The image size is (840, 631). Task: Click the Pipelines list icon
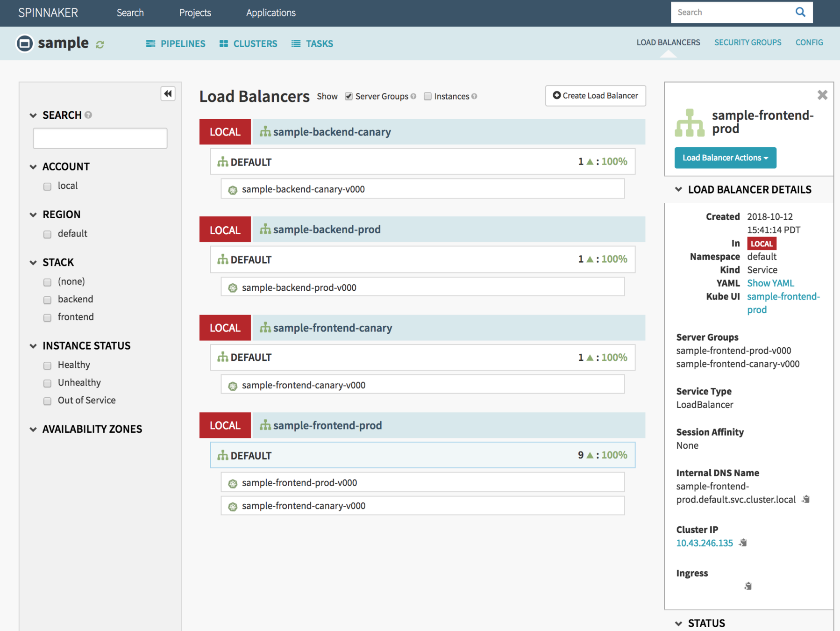pyautogui.click(x=150, y=43)
